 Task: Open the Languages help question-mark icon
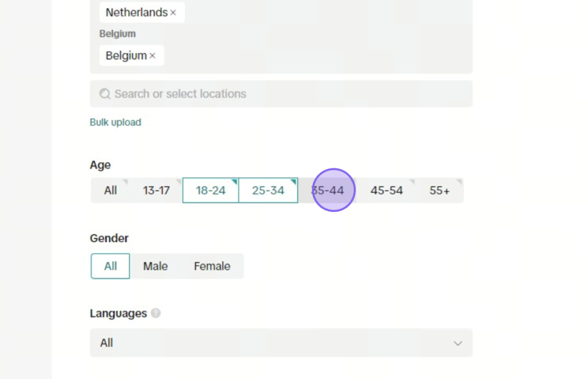click(x=156, y=313)
